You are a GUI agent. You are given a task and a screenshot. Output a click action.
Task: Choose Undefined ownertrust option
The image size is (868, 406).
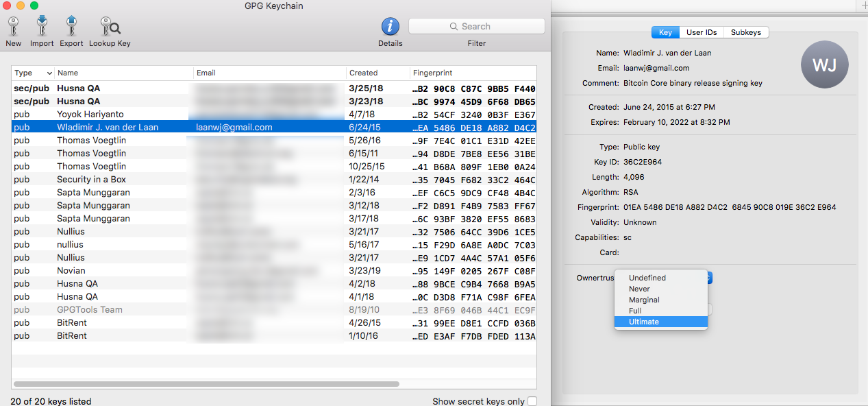661,278
